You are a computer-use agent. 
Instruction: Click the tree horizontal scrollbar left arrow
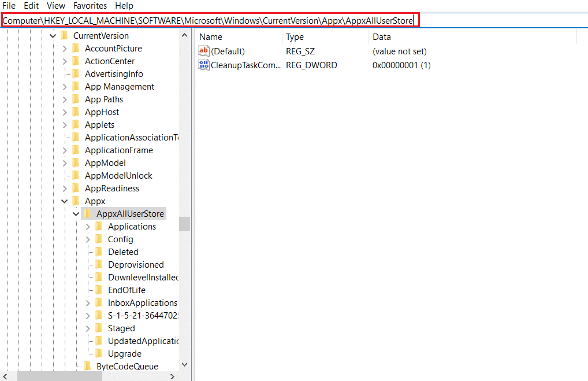point(5,376)
